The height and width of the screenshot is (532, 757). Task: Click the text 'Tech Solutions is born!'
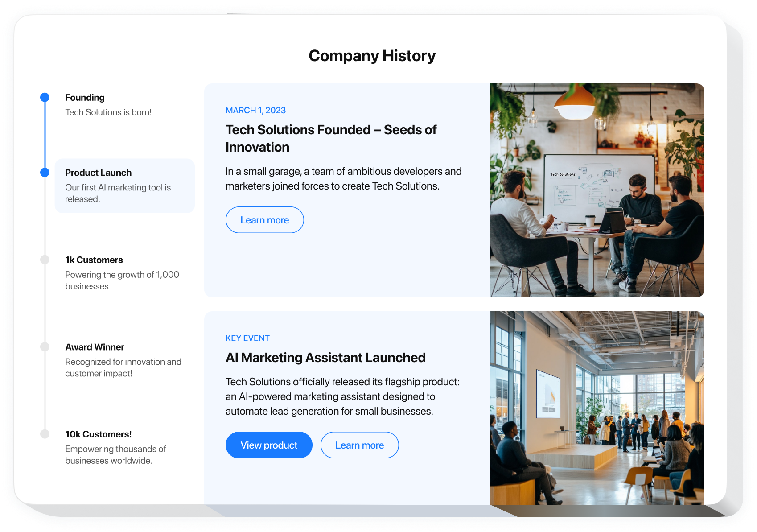pos(108,112)
